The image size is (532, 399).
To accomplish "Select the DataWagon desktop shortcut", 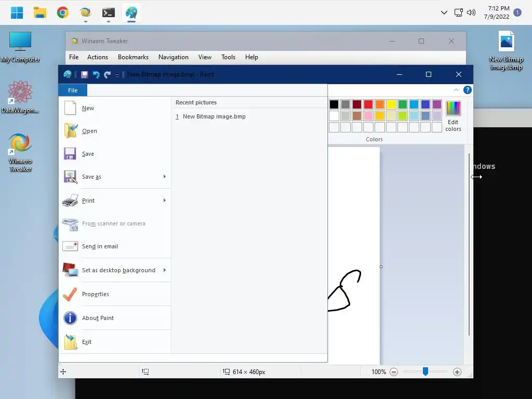I will tap(20, 97).
